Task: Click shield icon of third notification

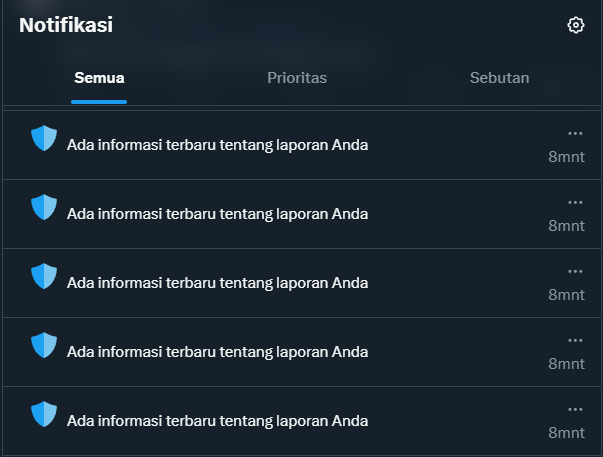Action: [x=44, y=276]
